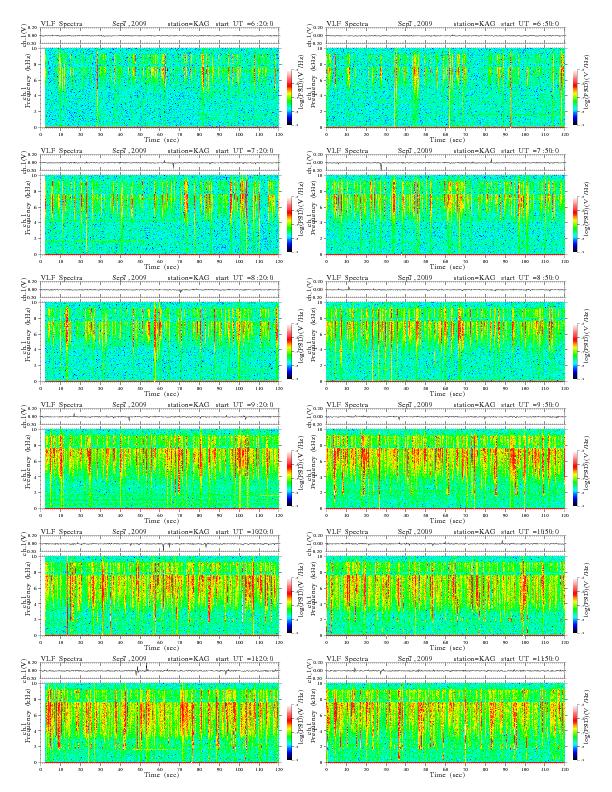612x792 pixels.
Task: Open the spectrogram plot for UT 8:20:0
Action: pyautogui.click(x=160, y=341)
